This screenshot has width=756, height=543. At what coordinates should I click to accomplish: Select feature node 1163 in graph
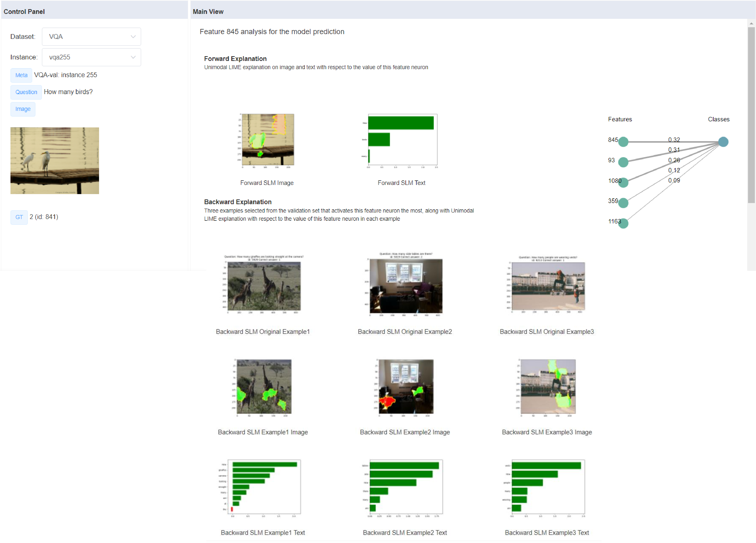click(x=623, y=223)
